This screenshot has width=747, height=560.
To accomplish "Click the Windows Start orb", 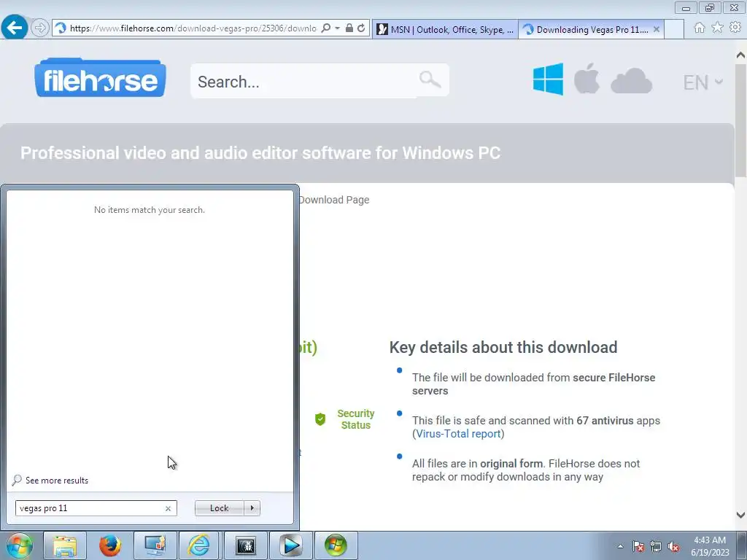I will click(x=19, y=545).
